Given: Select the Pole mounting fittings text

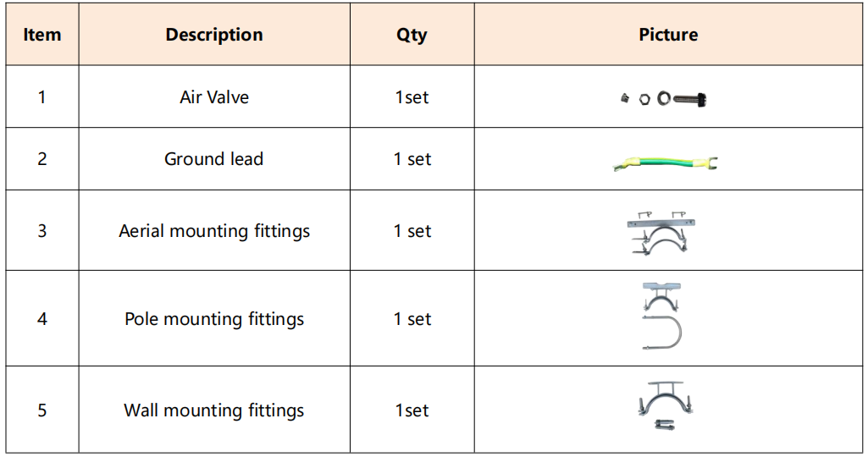Looking at the screenshot, I should (x=214, y=319).
